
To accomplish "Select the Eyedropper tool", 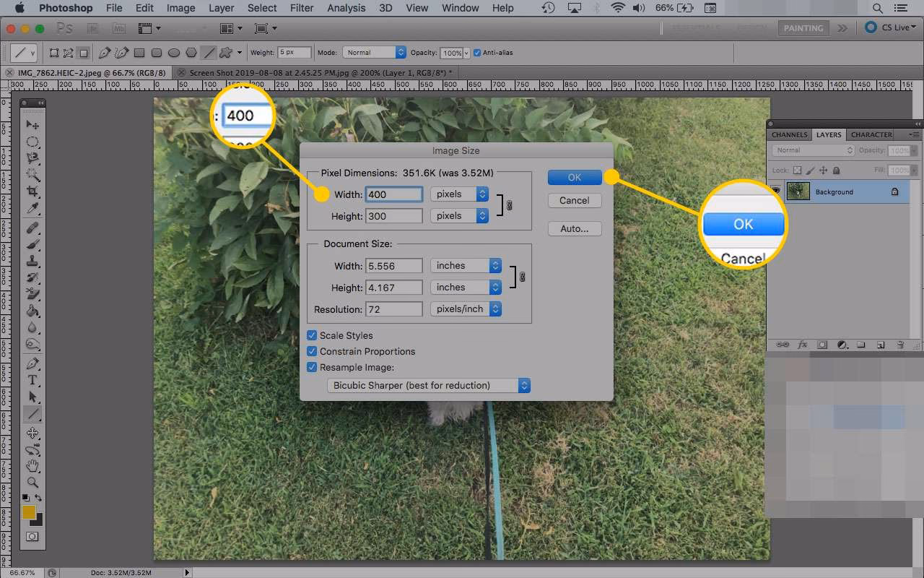I will pos(32,207).
